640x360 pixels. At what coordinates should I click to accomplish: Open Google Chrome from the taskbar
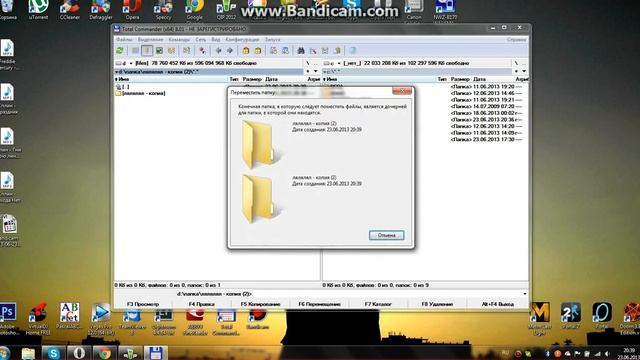(104, 353)
